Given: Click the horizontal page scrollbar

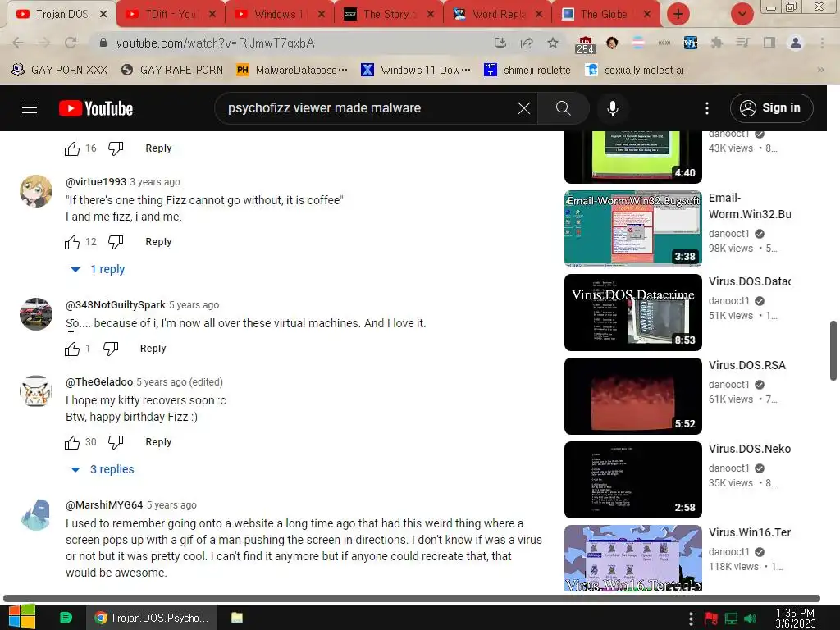Looking at the screenshot, I should 412,598.
